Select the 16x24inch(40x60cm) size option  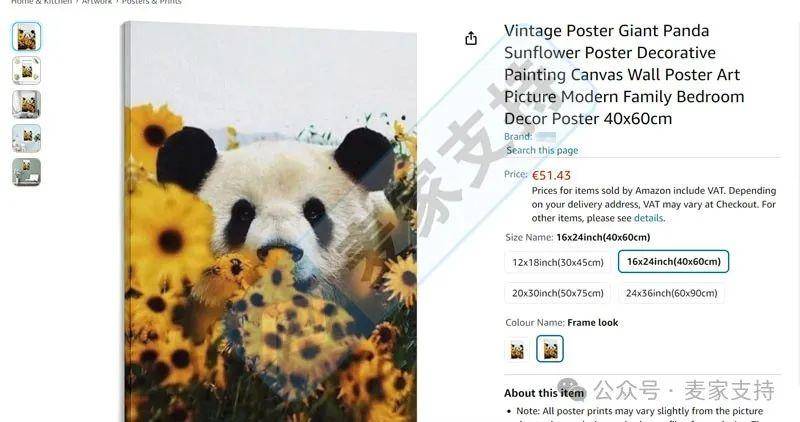673,262
